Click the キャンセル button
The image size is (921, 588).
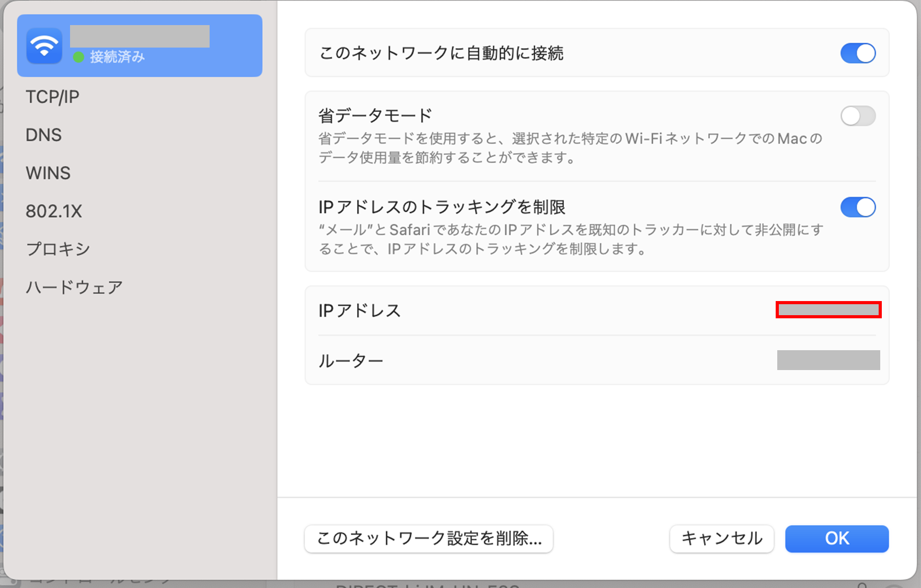tap(721, 538)
